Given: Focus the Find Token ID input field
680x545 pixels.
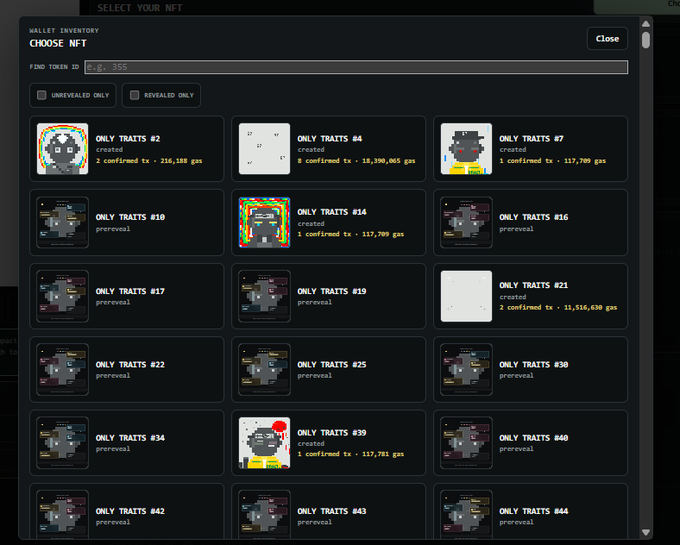Looking at the screenshot, I should pos(356,67).
